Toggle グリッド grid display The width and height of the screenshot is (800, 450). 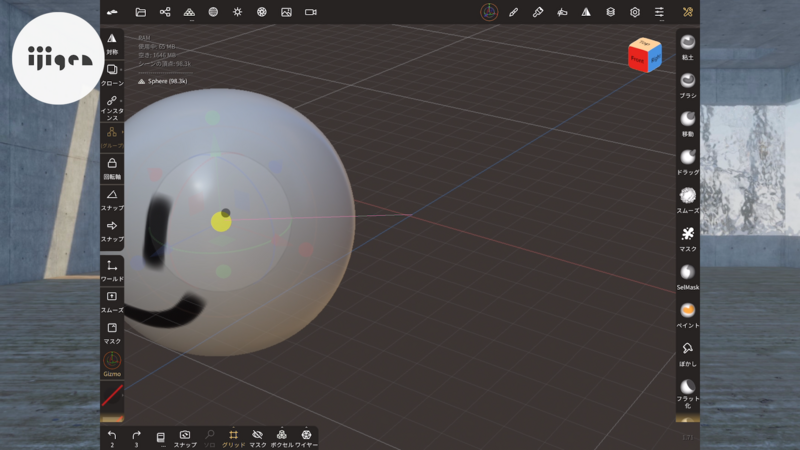tap(233, 438)
